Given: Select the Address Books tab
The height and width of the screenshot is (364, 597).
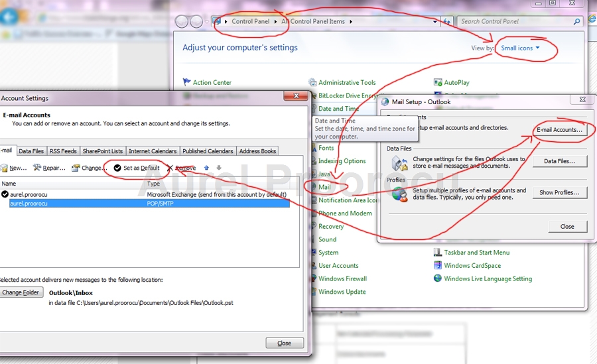Looking at the screenshot, I should coord(257,151).
